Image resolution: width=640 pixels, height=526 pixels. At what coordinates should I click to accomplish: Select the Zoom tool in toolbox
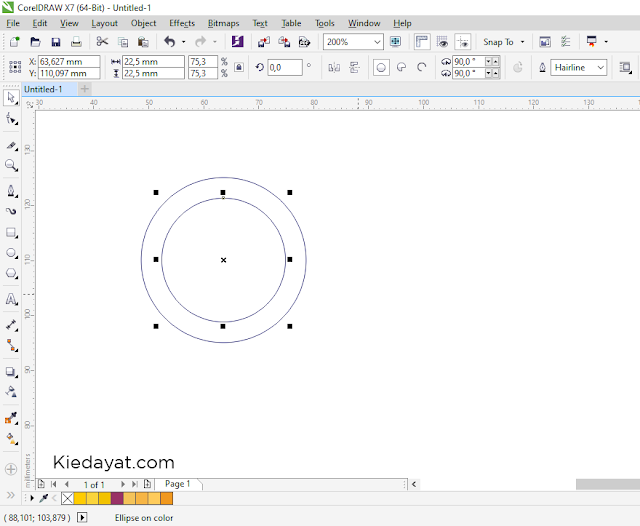11,165
